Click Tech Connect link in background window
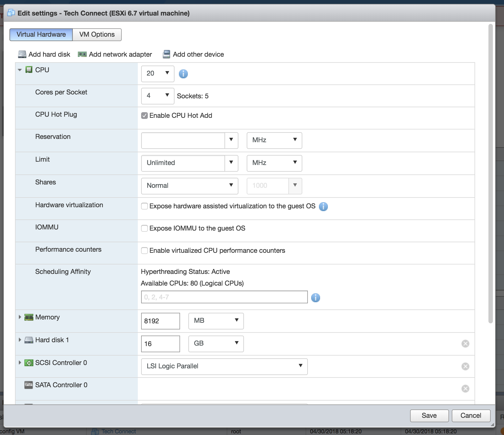504x435 pixels. pos(119,431)
